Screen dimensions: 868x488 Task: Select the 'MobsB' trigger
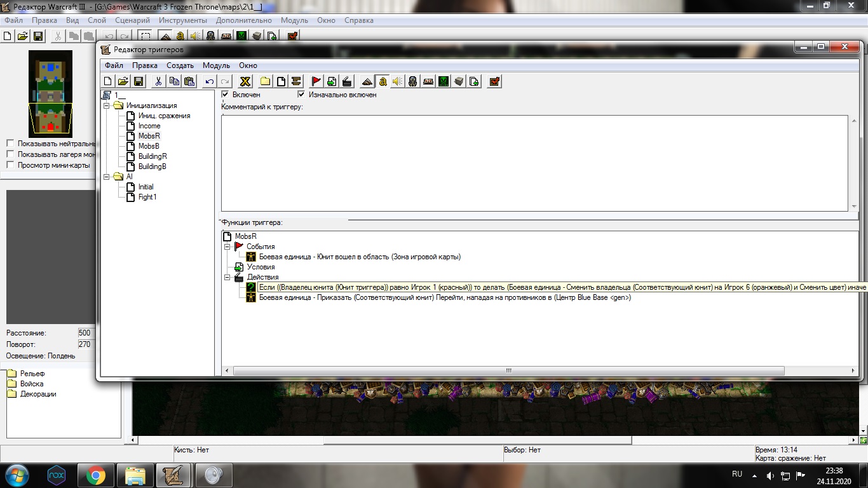[x=149, y=146]
